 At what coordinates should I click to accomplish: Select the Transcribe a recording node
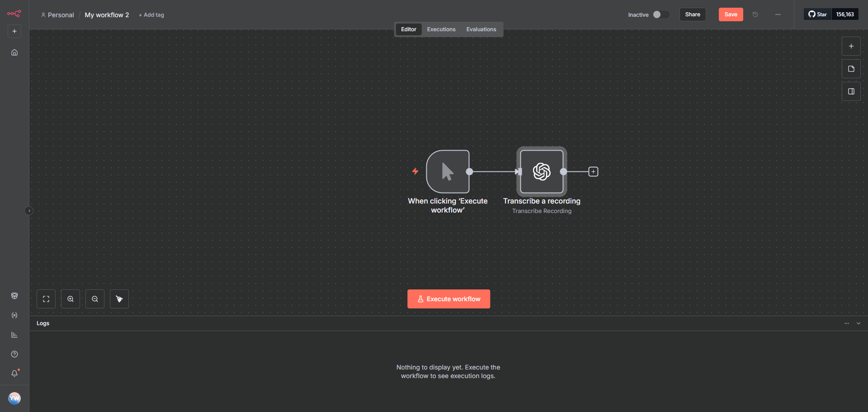coord(542,172)
